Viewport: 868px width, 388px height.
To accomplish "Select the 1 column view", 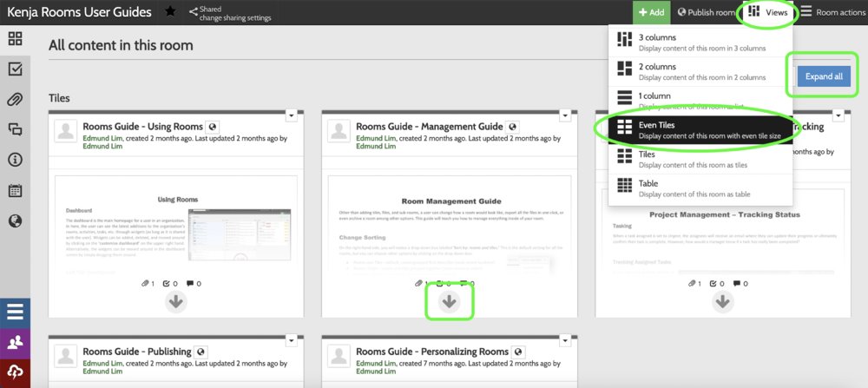I will [x=700, y=100].
